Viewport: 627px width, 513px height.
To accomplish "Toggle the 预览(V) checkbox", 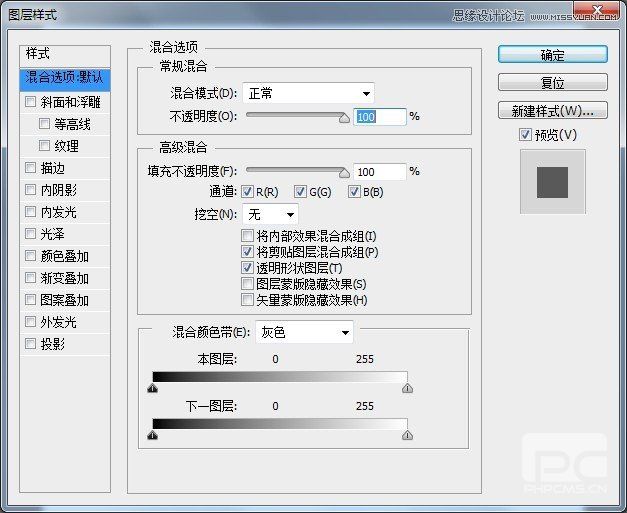I will click(x=525, y=135).
